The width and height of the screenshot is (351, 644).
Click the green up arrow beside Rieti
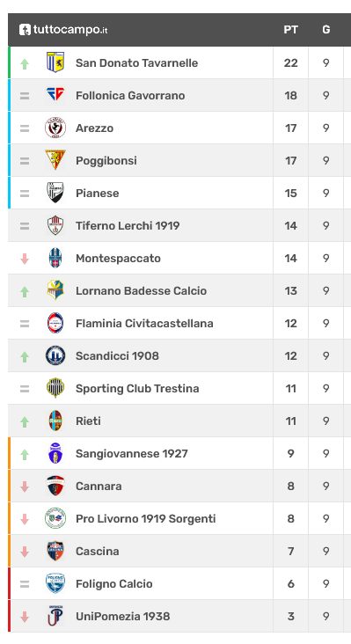click(25, 421)
